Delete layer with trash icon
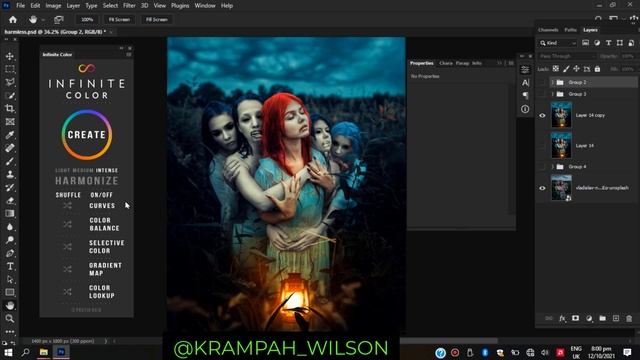 [x=629, y=318]
